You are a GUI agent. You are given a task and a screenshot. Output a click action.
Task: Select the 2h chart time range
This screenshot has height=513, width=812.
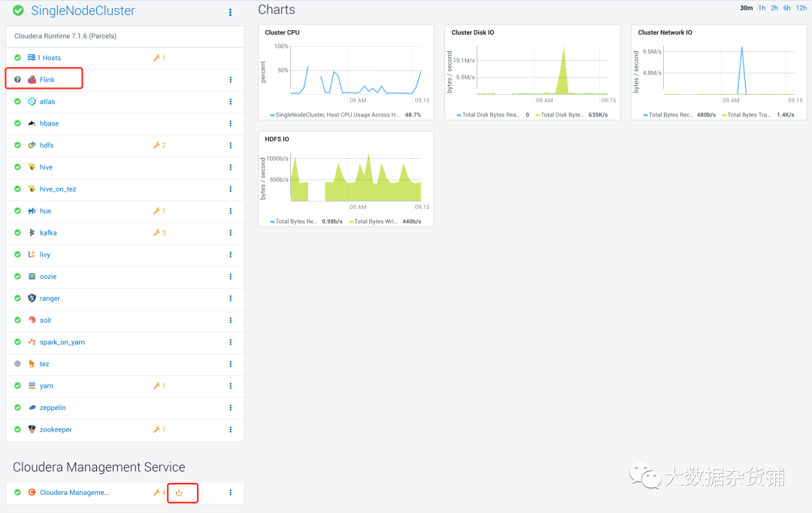774,8
